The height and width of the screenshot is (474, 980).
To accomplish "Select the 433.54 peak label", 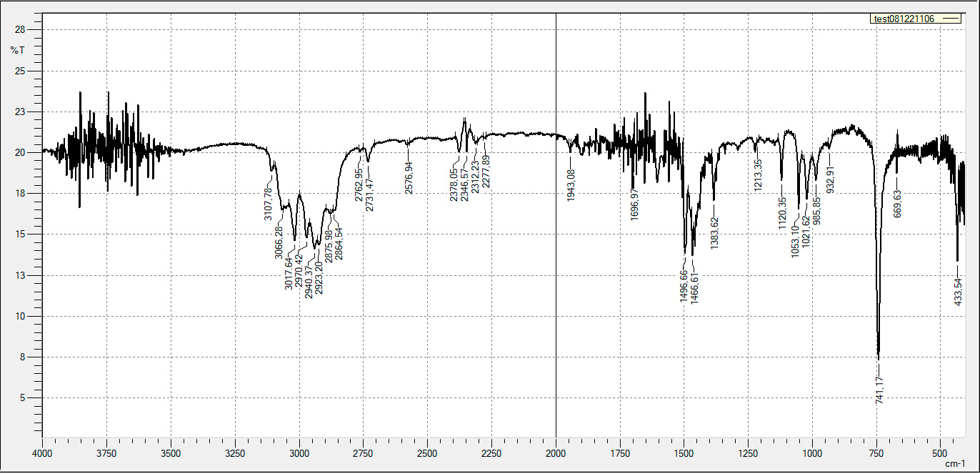I will (x=959, y=292).
